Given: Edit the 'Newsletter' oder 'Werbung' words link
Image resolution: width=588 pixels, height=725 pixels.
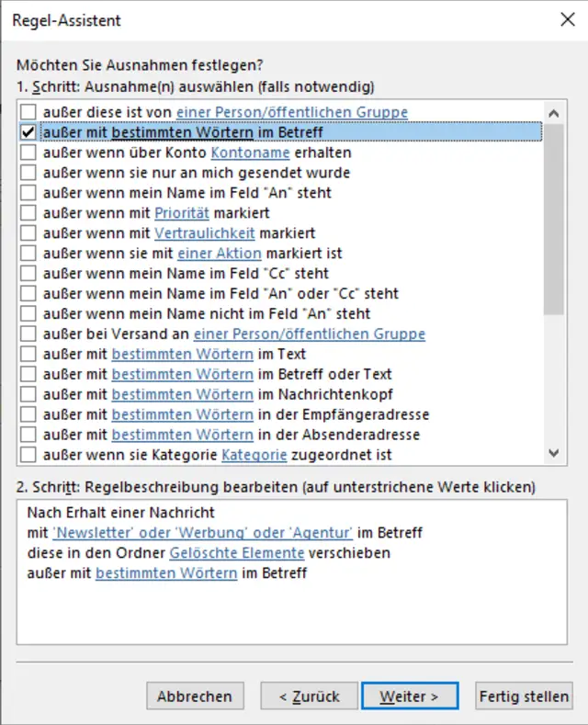Looking at the screenshot, I should tap(203, 533).
